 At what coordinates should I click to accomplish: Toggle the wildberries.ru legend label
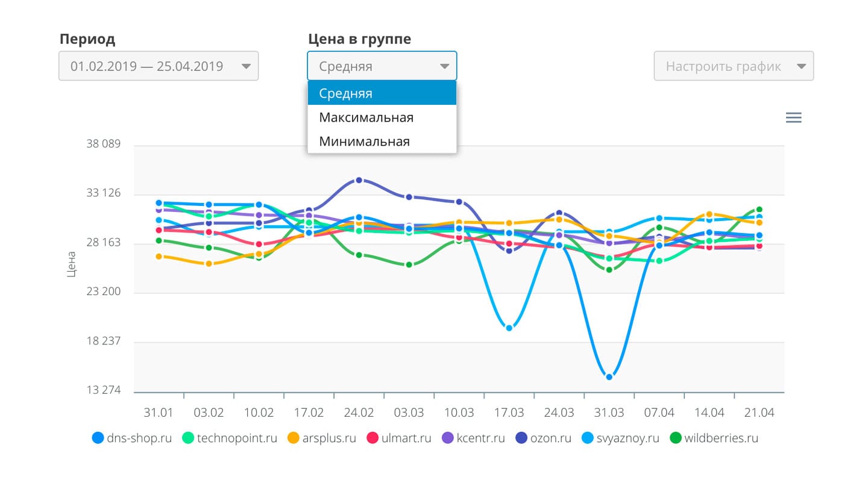click(x=721, y=438)
